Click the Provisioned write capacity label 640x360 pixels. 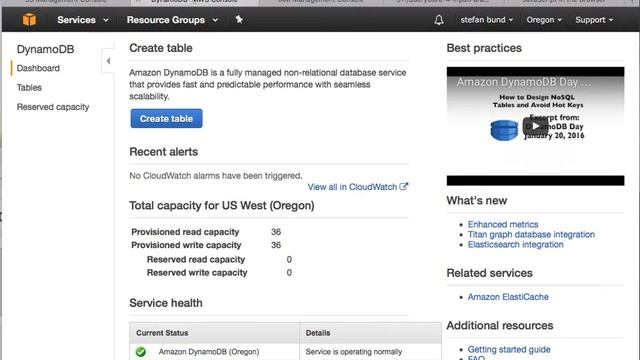(x=186, y=245)
